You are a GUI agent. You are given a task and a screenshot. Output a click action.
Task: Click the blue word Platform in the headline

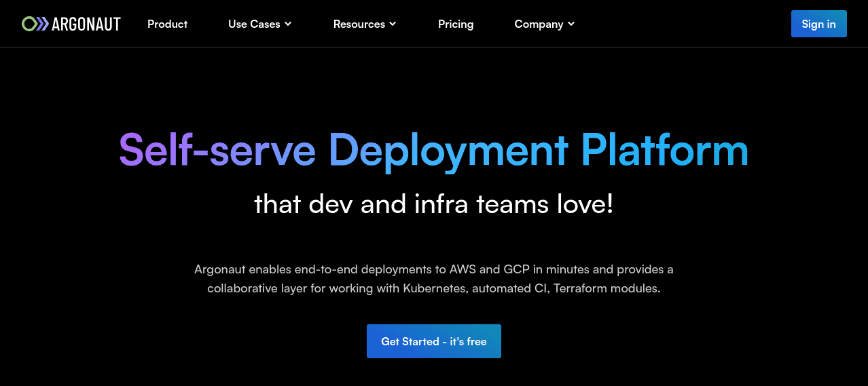(x=664, y=150)
